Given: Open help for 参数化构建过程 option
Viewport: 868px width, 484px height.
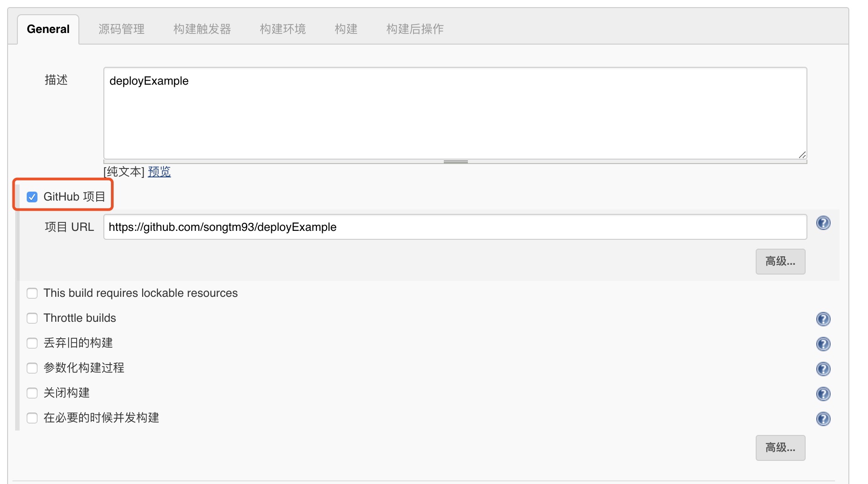Looking at the screenshot, I should [x=823, y=369].
